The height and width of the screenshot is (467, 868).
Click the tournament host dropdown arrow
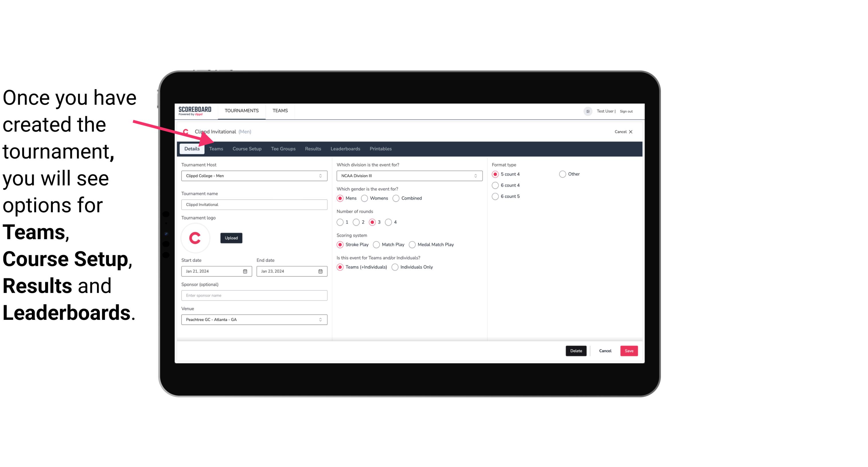(x=321, y=176)
